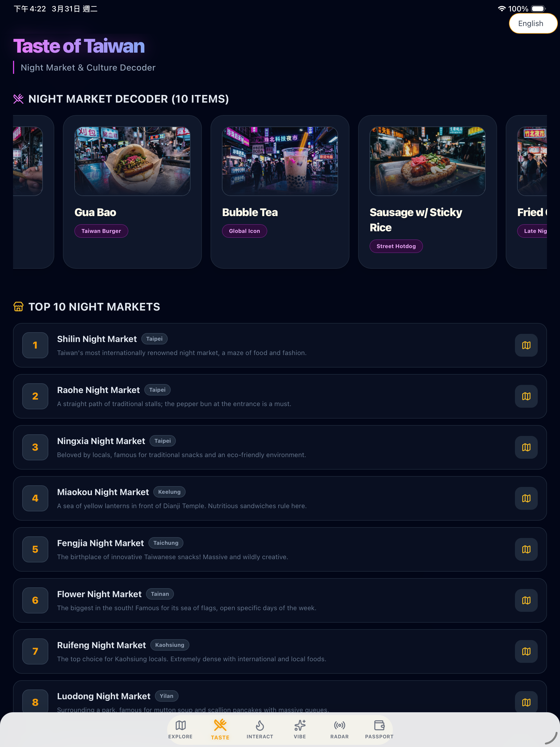Open the Interact tab
This screenshot has width=560, height=747.
coord(260,729)
